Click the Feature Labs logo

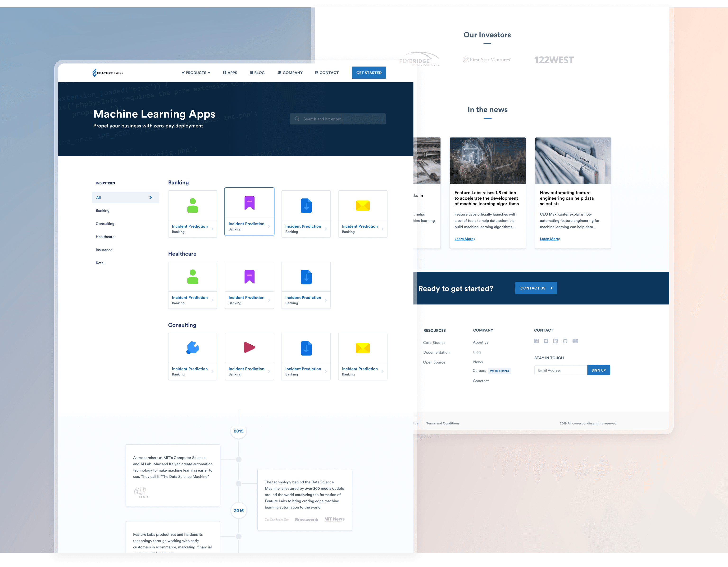pyautogui.click(x=107, y=73)
